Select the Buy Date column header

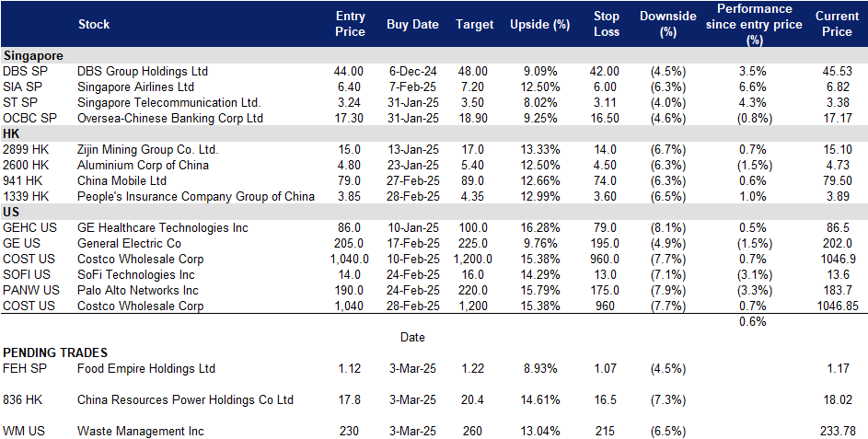(412, 25)
